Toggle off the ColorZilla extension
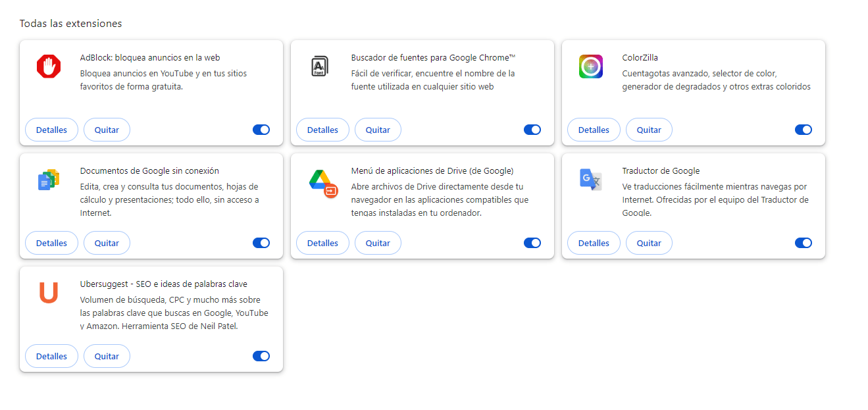 [x=804, y=130]
